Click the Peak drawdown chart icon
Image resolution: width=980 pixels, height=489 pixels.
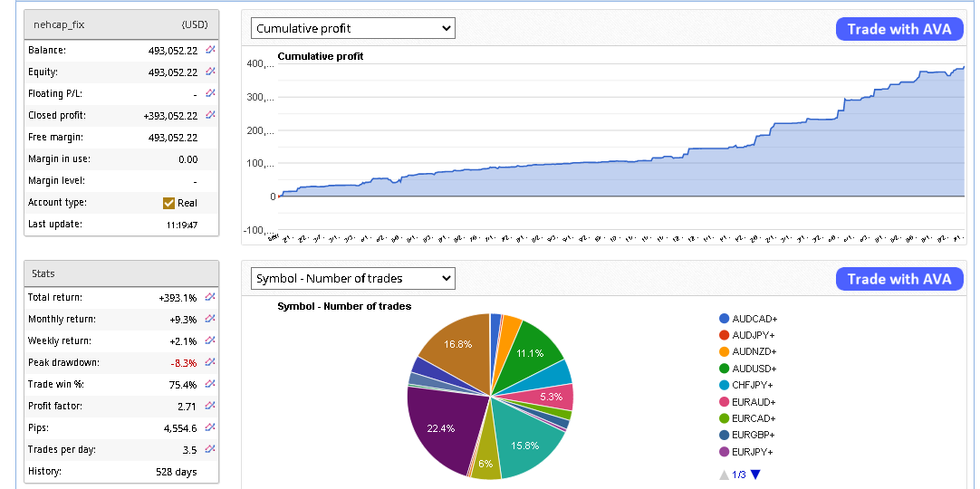pyautogui.click(x=210, y=362)
